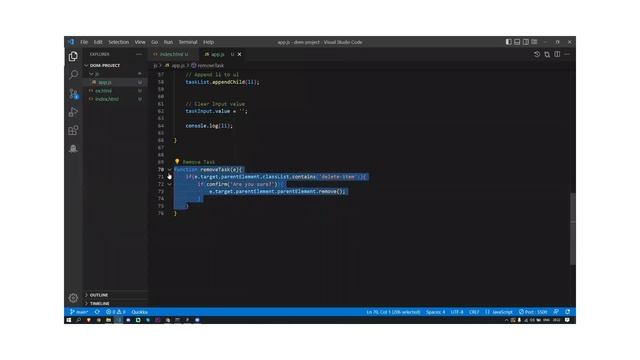The image size is (640, 360).
Task: Click the main branch in status bar
Action: pos(79,312)
